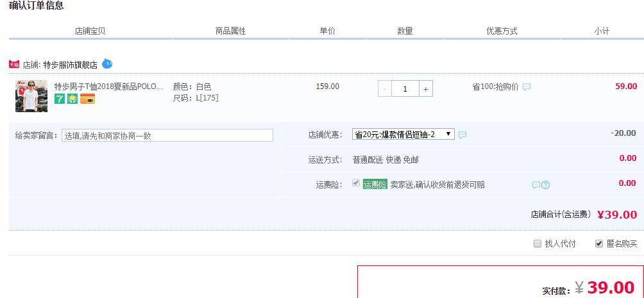Check the 找人代付 checkbox

[538, 244]
